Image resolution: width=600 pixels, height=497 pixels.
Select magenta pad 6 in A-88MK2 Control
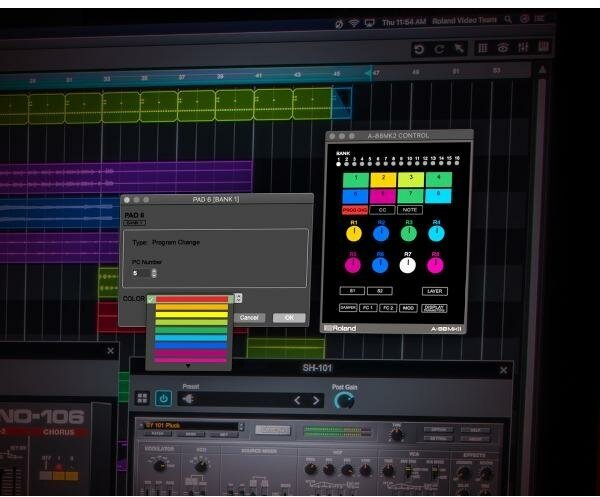[x=383, y=196]
